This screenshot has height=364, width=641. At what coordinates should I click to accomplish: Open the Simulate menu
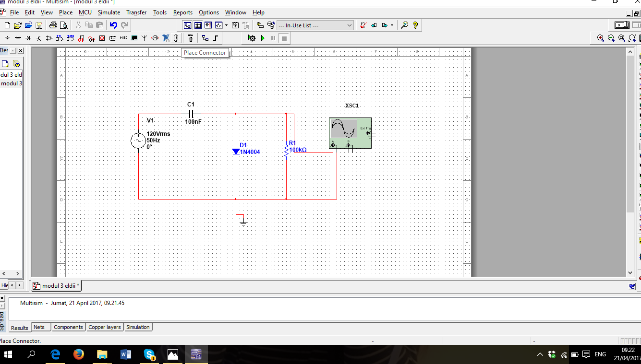[109, 12]
